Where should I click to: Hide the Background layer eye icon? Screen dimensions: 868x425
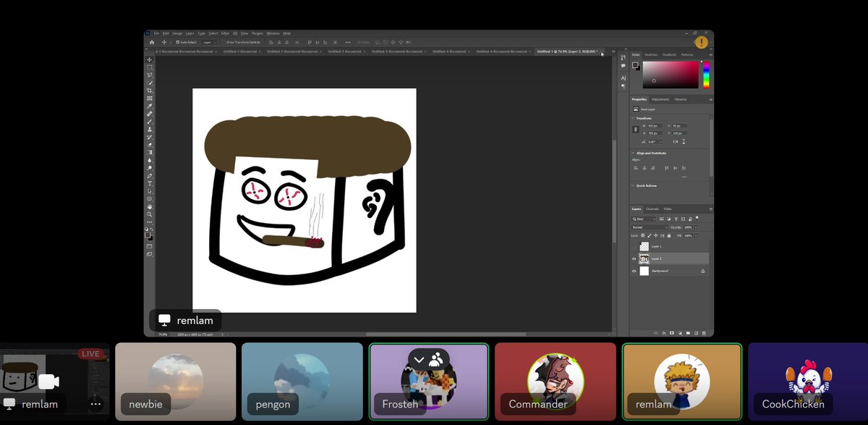[x=634, y=271]
